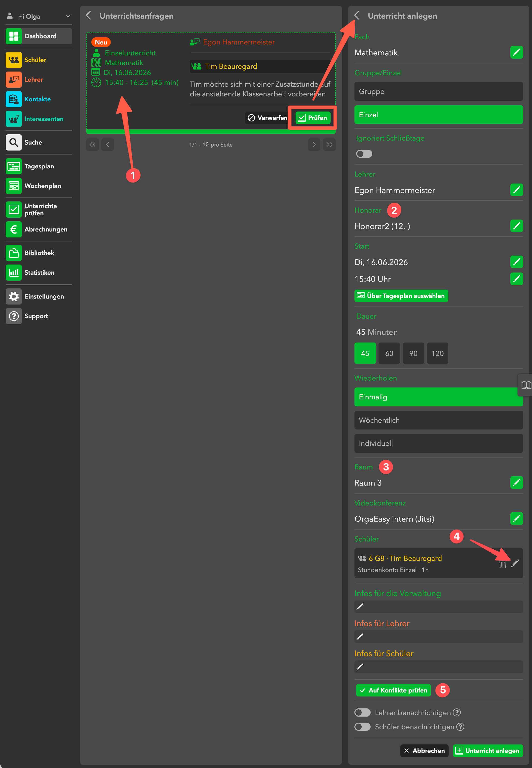Image resolution: width=532 pixels, height=768 pixels.
Task: Edit the Mathematik subject with pencil icon
Action: pos(516,52)
